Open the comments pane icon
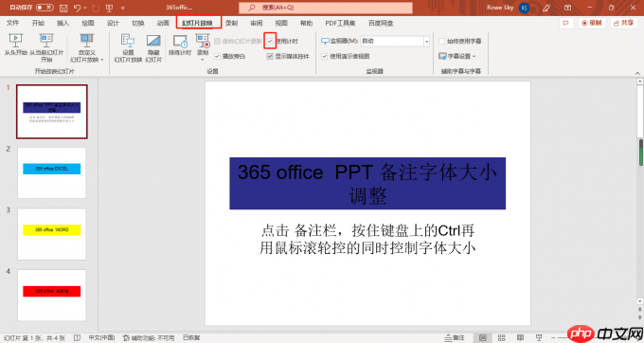The height and width of the screenshot is (343, 644). 566,23
